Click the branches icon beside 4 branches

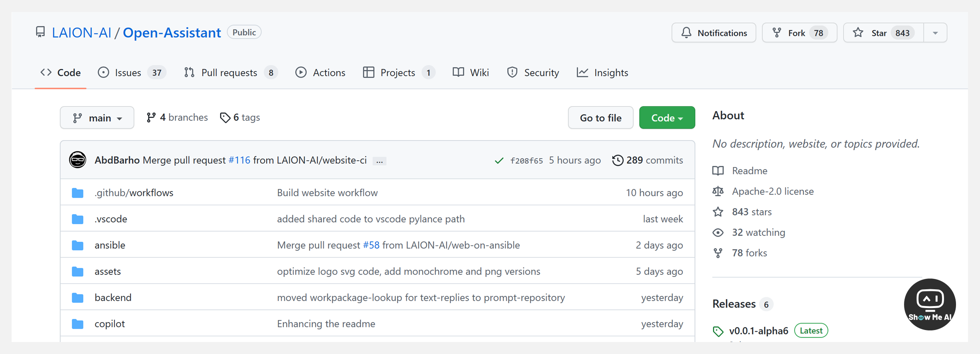[151, 117]
